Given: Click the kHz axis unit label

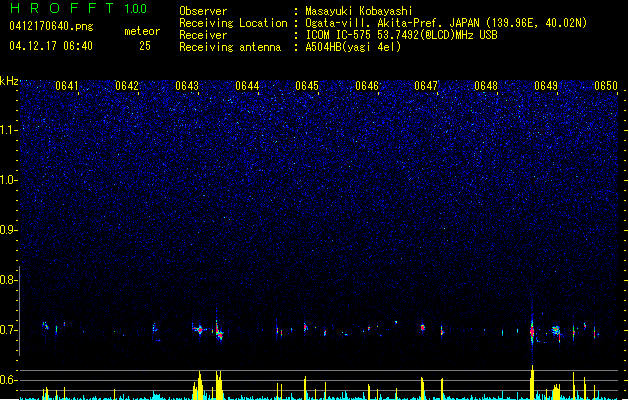Looking at the screenshot, I should [x=9, y=81].
